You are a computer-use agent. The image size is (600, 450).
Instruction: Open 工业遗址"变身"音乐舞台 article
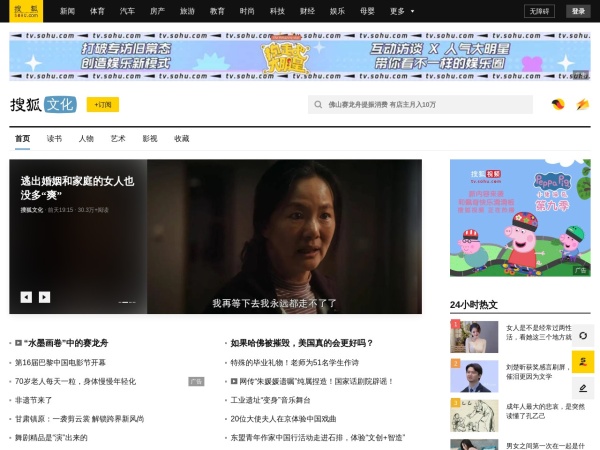pyautogui.click(x=270, y=400)
